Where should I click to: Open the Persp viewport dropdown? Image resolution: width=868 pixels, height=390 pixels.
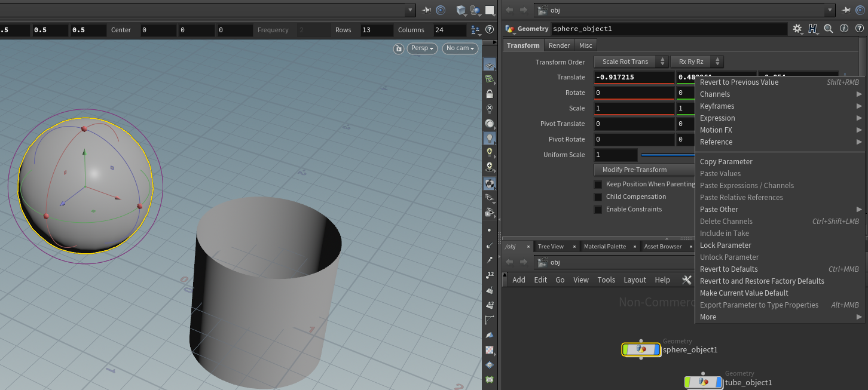pyautogui.click(x=422, y=48)
